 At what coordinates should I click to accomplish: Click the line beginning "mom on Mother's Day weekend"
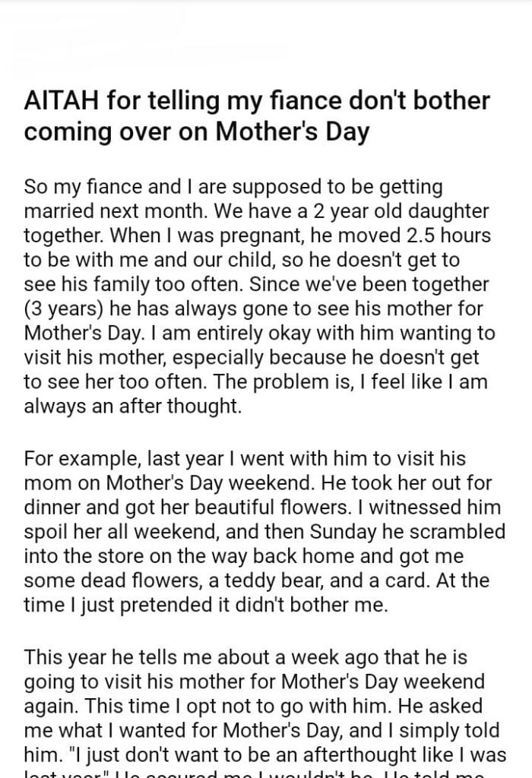pyautogui.click(x=258, y=483)
